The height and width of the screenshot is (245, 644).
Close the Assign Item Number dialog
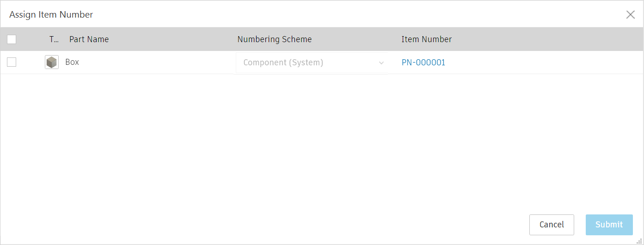point(630,15)
